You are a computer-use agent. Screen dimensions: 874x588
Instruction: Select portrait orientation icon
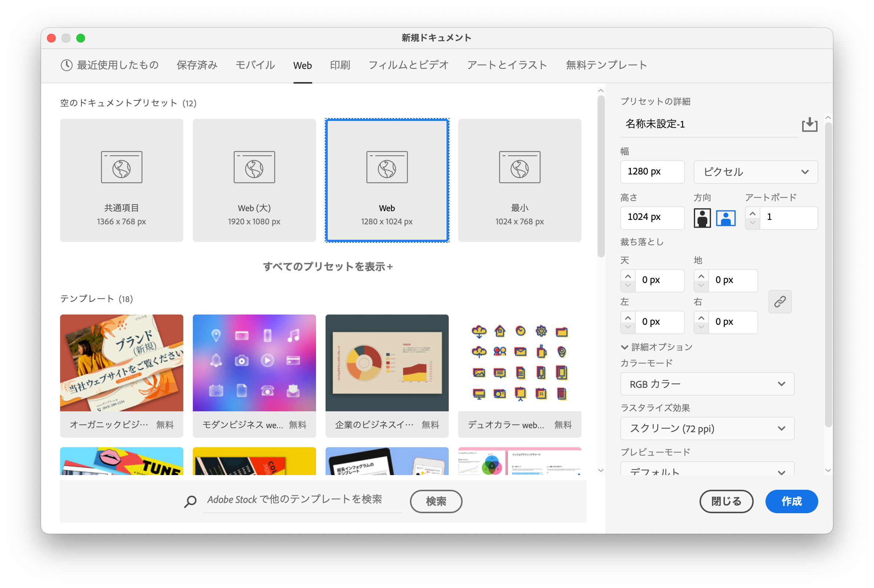tap(702, 218)
